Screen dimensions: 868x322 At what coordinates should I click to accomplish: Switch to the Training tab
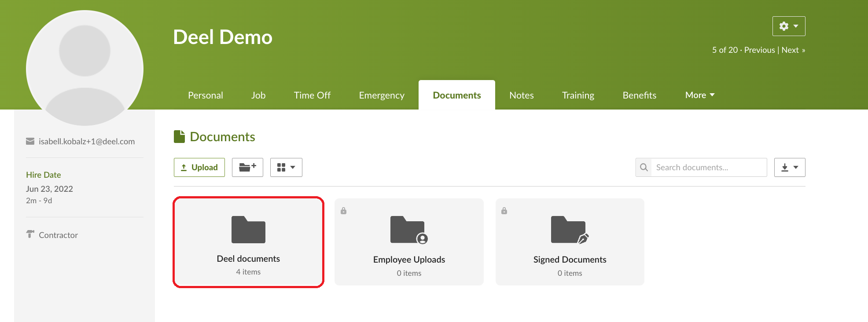coord(578,95)
